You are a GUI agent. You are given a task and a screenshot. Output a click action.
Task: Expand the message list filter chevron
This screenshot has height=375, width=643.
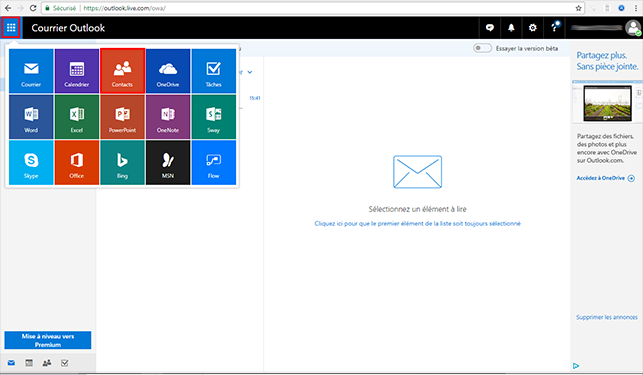coord(250,72)
